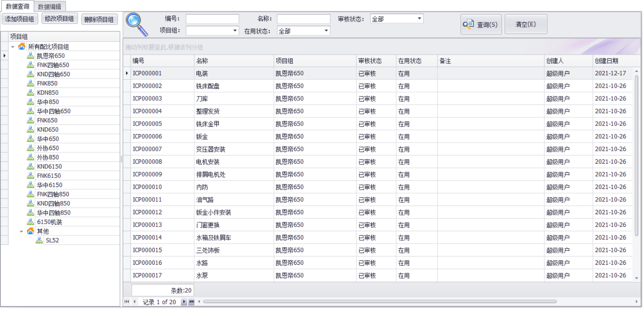The image size is (644, 309).
Task: Open the 项目组 dropdown filter
Action: pyautogui.click(x=235, y=31)
